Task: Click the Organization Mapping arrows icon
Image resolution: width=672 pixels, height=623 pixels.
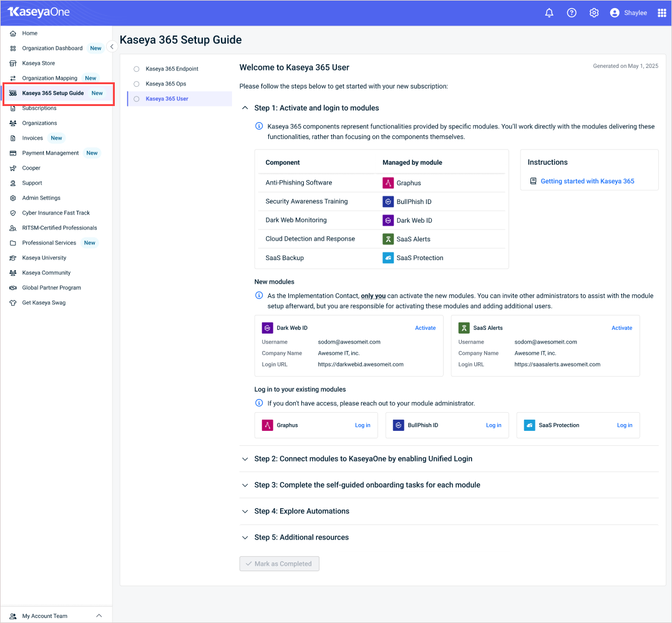Action: pos(13,79)
